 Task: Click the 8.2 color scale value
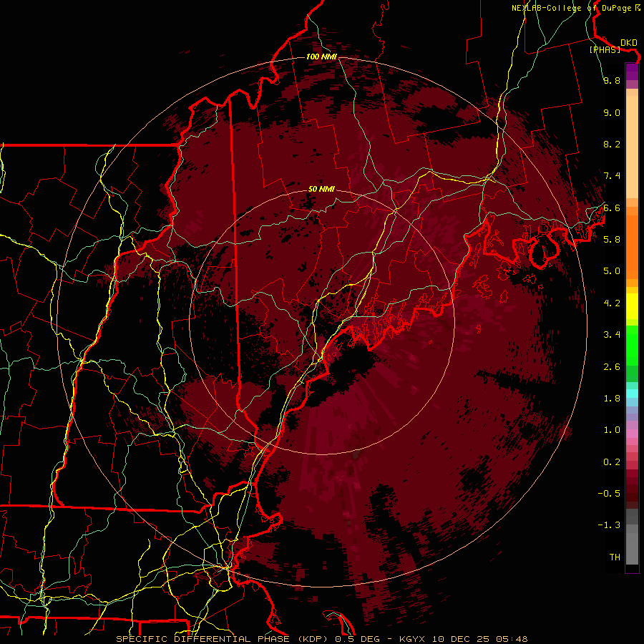tap(612, 144)
